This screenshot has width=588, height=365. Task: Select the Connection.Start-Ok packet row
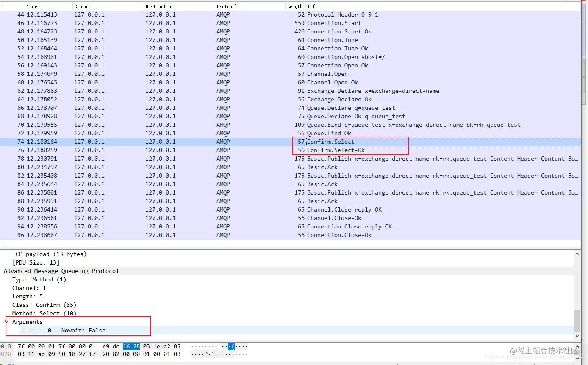tap(290, 31)
